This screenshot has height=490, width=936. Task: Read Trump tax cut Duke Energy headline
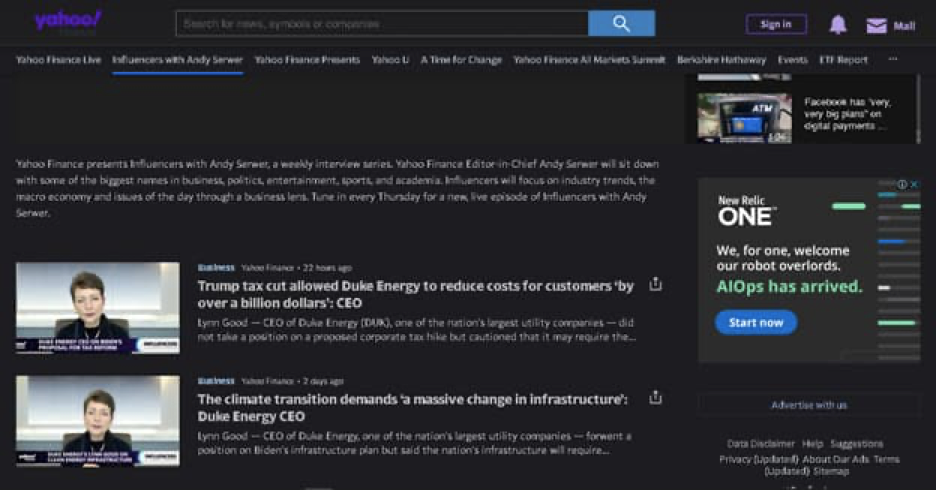(x=415, y=294)
